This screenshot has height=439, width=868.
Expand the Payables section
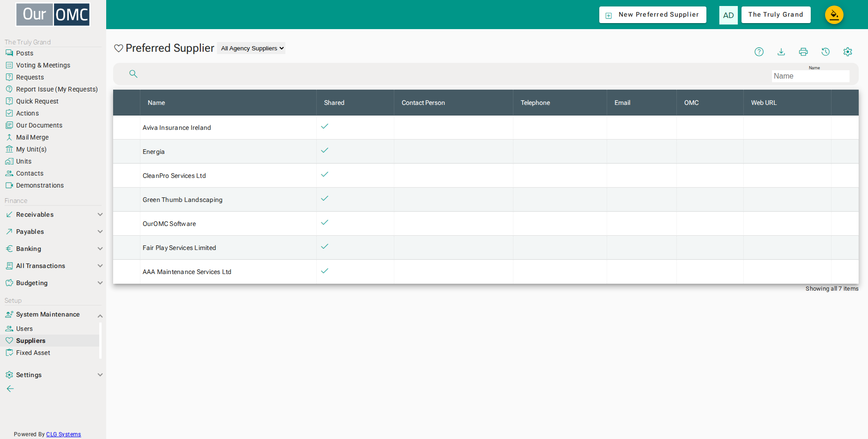100,232
